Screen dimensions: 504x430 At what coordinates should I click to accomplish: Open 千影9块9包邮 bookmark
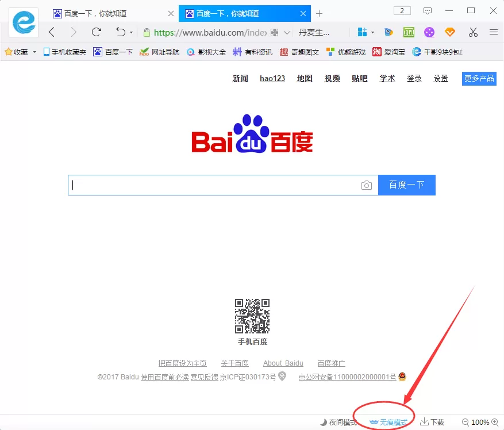pos(438,52)
